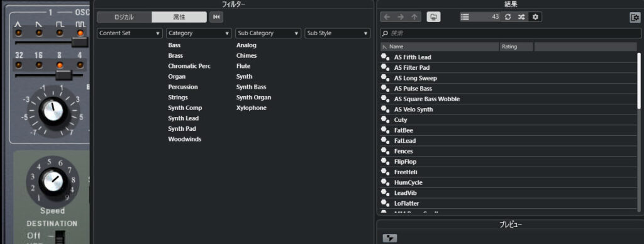Click the Speed knob

pos(53,181)
